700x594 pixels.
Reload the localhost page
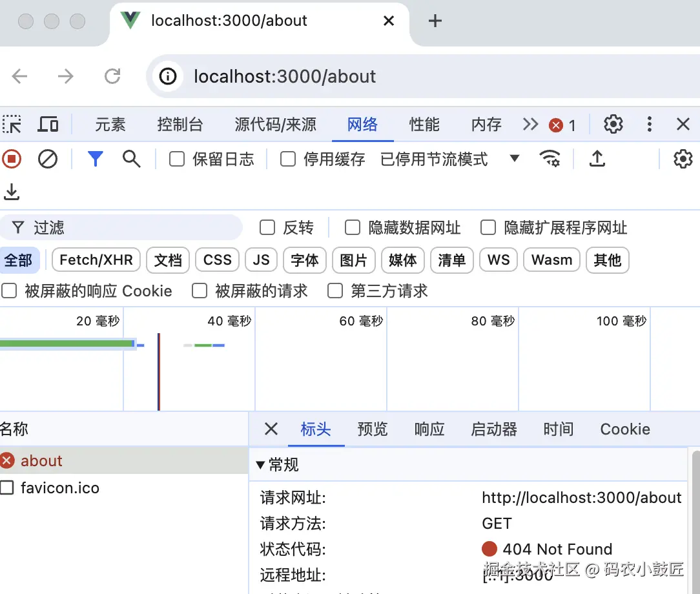(x=112, y=76)
